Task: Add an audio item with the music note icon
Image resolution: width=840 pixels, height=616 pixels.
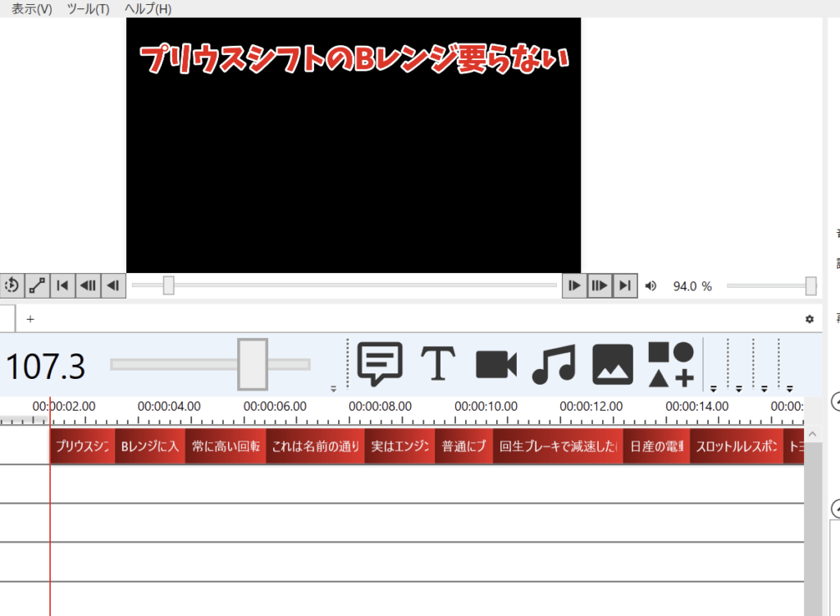Action: point(554,363)
